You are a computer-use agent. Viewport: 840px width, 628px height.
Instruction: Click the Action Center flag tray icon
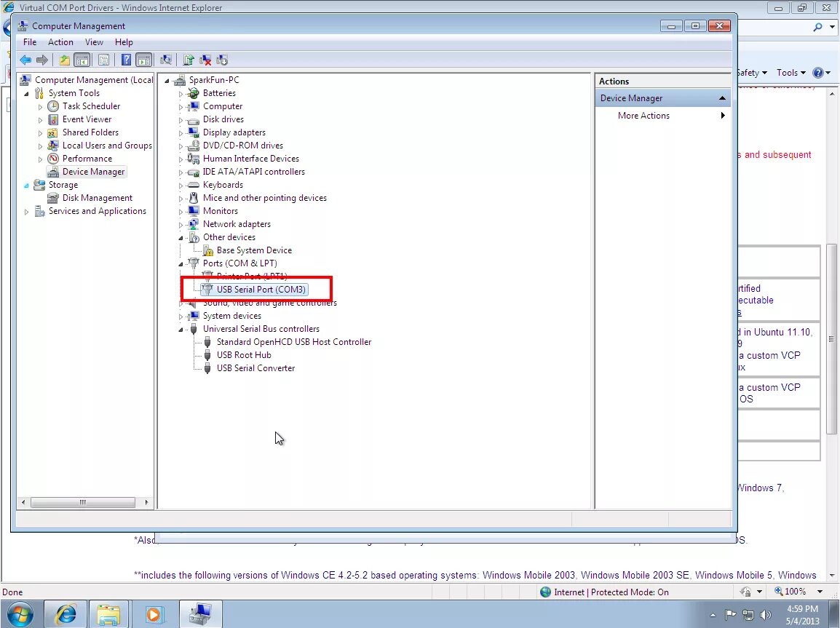(x=729, y=615)
